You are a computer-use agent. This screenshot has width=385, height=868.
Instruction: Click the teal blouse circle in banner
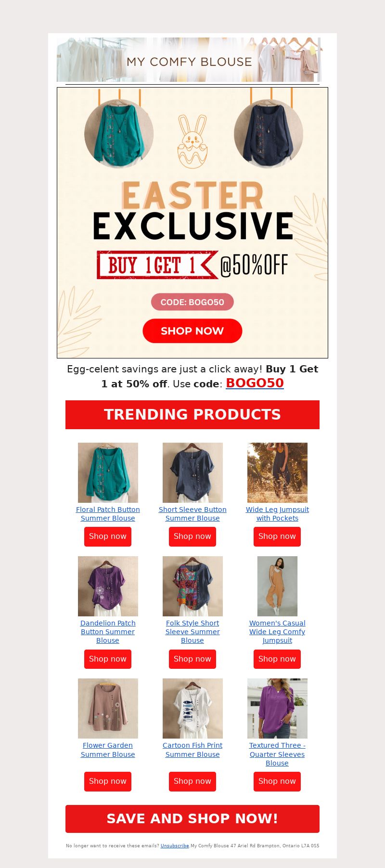coord(119,134)
